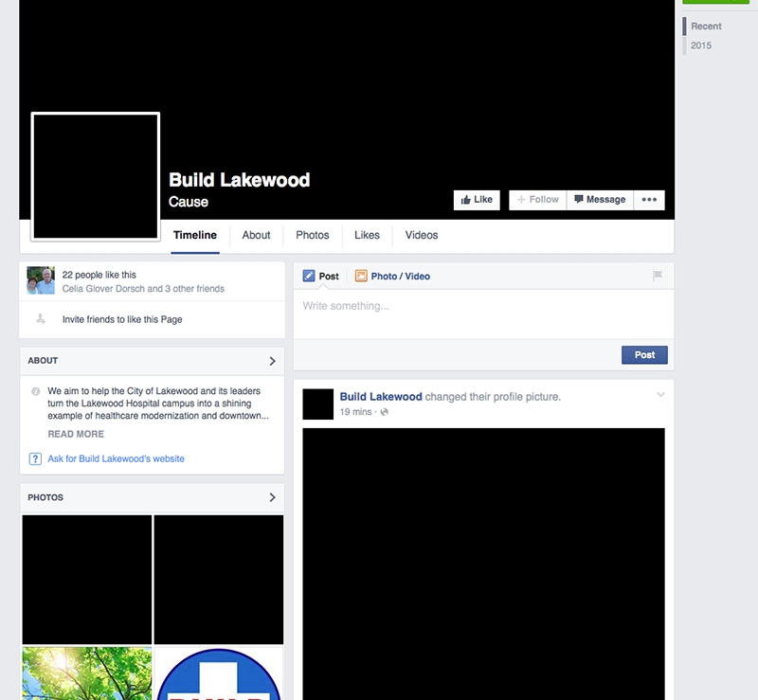Click the globe privacy icon on post
The height and width of the screenshot is (700, 758).
pos(385,412)
